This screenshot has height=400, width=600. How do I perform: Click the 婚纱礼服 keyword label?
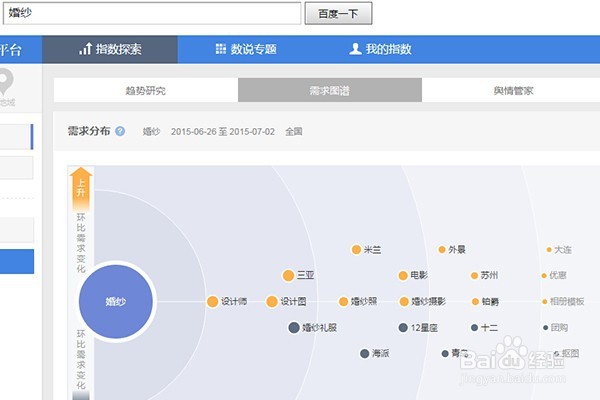320,328
